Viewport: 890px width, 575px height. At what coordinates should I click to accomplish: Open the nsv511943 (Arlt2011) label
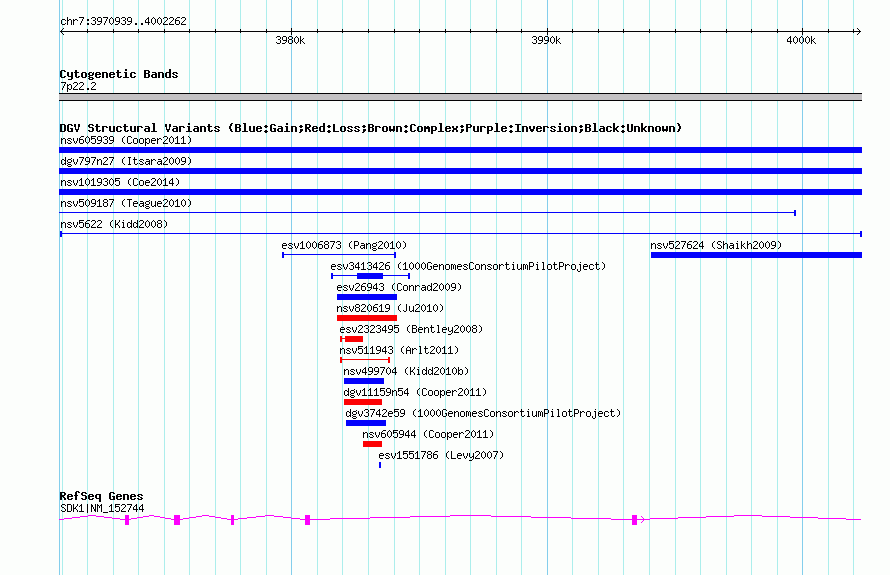click(x=399, y=350)
